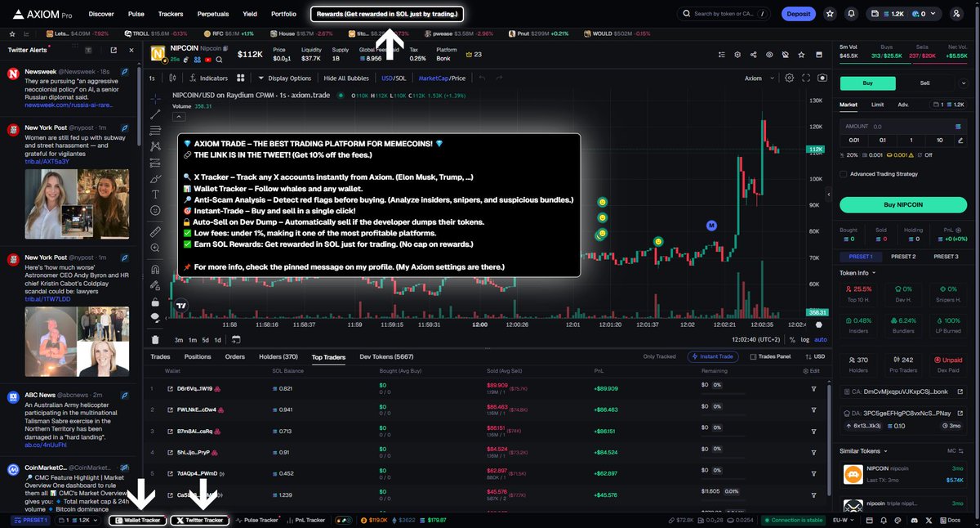
Task: Open Perpetuals in top navigation
Action: point(212,14)
